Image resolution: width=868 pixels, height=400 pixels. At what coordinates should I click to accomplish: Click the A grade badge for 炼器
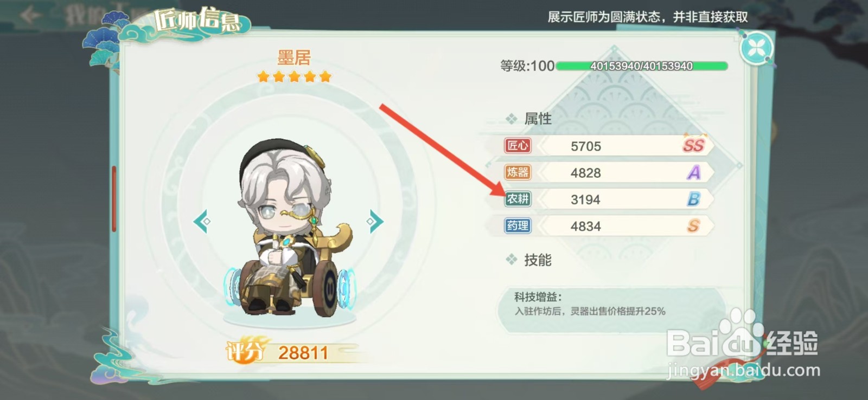(694, 172)
